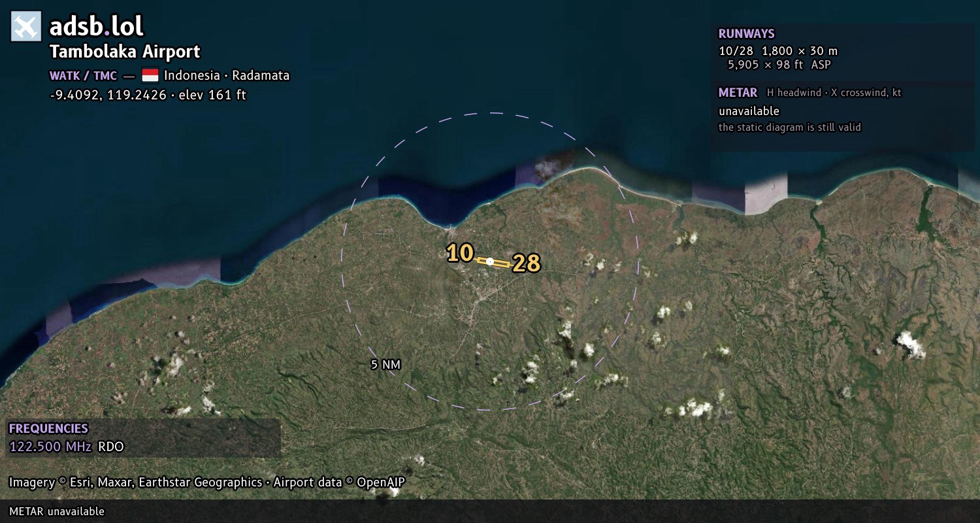Click the adsb.lol site title

[x=97, y=27]
